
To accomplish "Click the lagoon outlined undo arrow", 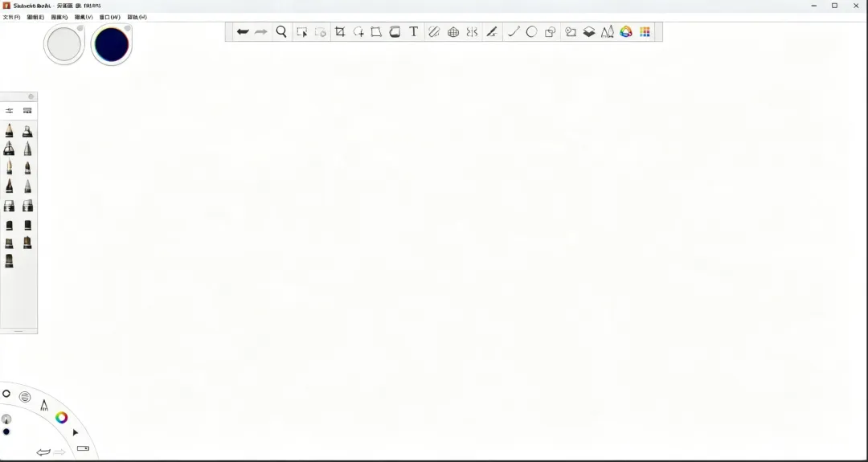I will 43,452.
